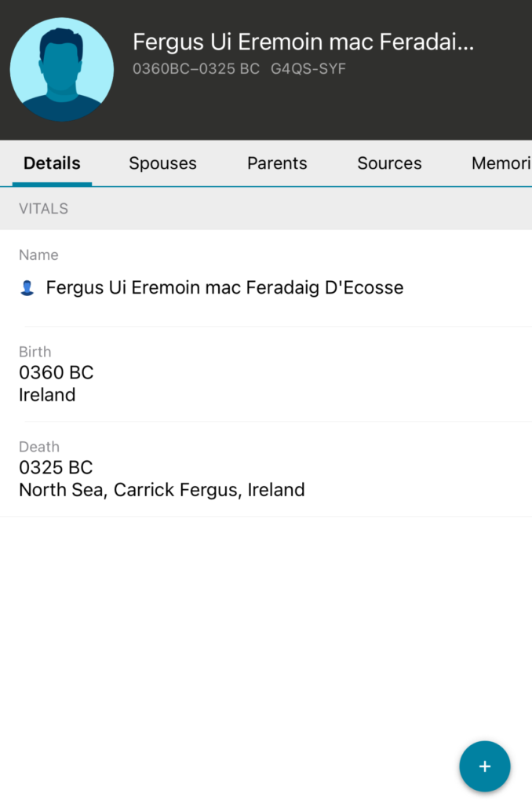The height and width of the screenshot is (804, 532).
Task: Switch to the Details tab
Action: pos(52,163)
